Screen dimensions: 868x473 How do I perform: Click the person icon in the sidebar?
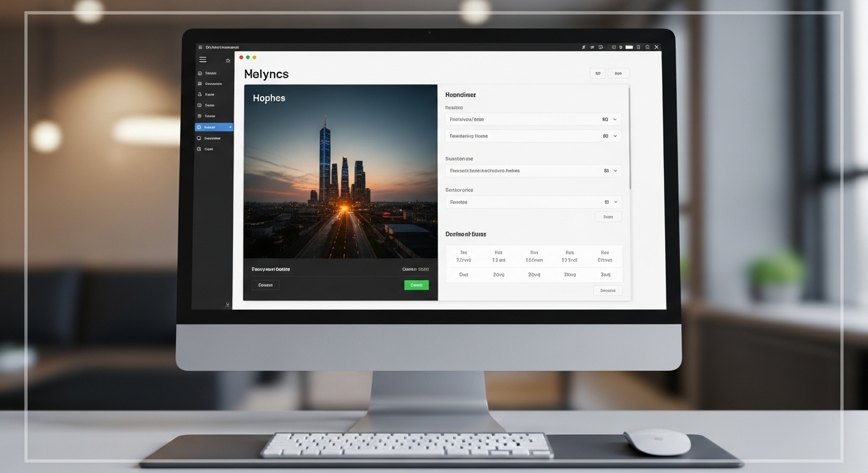[200, 95]
